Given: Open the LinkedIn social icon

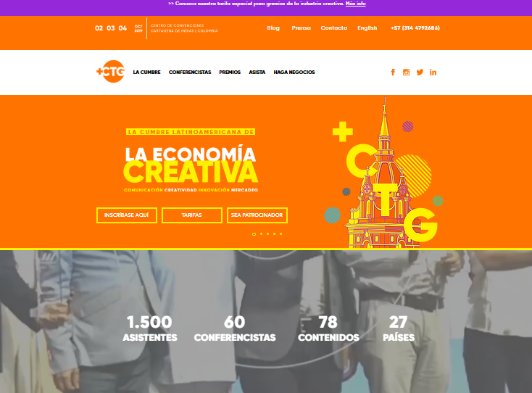Looking at the screenshot, I should tap(433, 73).
